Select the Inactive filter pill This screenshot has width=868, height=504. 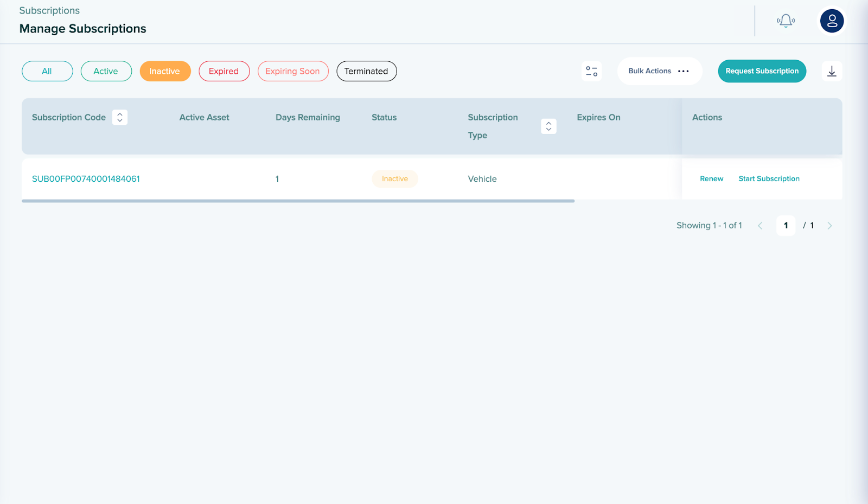pyautogui.click(x=165, y=71)
